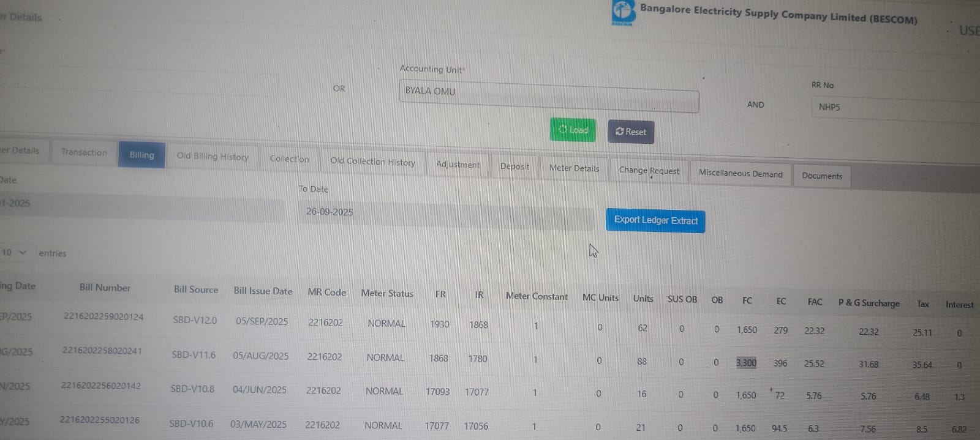Sort by Meter Status column header

[387, 294]
